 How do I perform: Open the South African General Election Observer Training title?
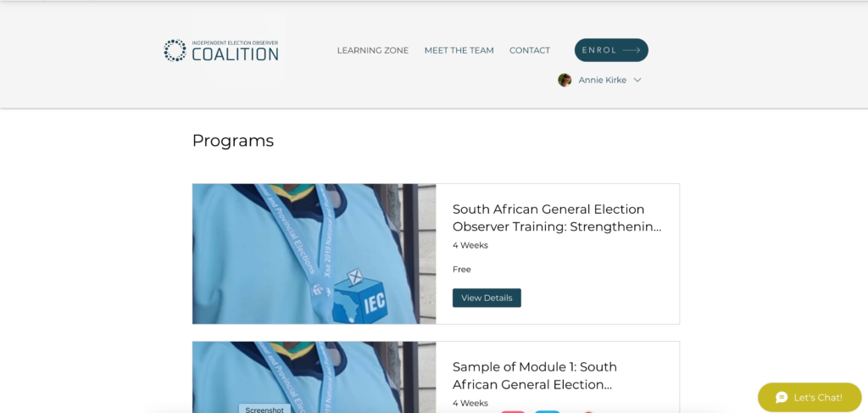(556, 218)
